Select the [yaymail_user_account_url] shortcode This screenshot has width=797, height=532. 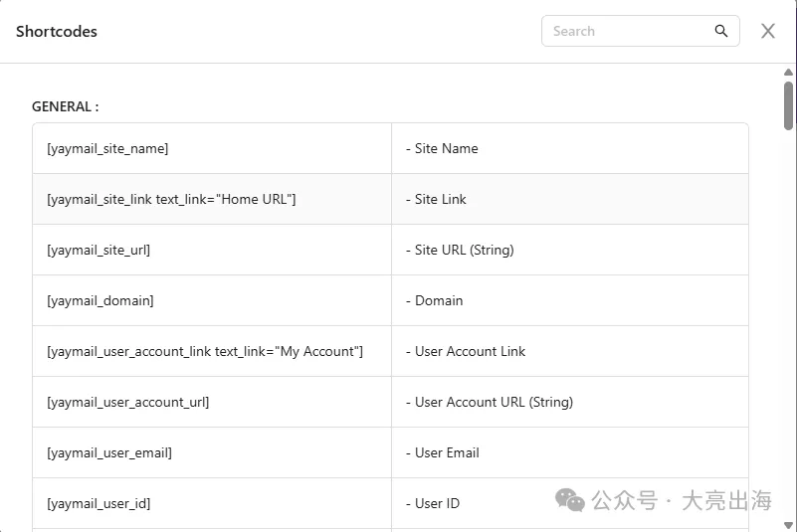[128, 403]
